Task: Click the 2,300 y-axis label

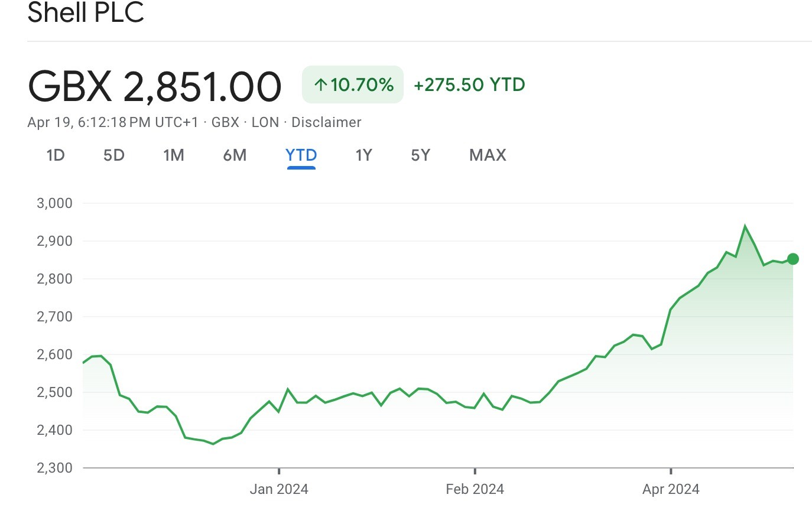Action: pos(54,468)
